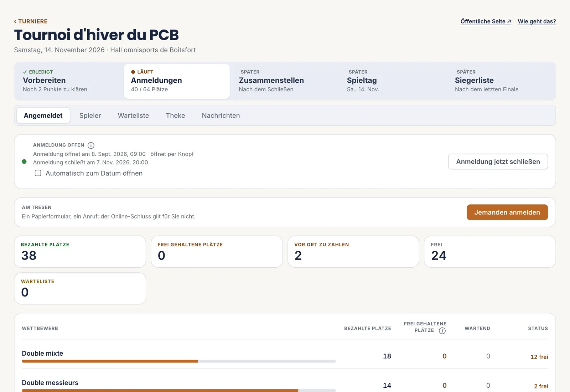This screenshot has height=392, width=570.
Task: Click the Wettbewerb column header
Action: pos(40,328)
